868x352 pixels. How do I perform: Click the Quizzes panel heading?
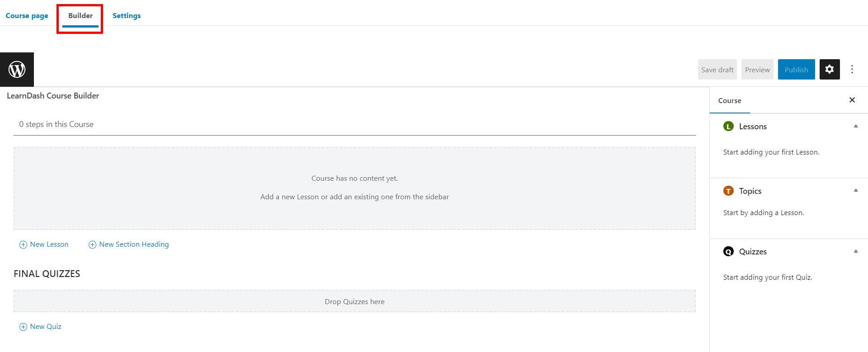click(x=753, y=252)
